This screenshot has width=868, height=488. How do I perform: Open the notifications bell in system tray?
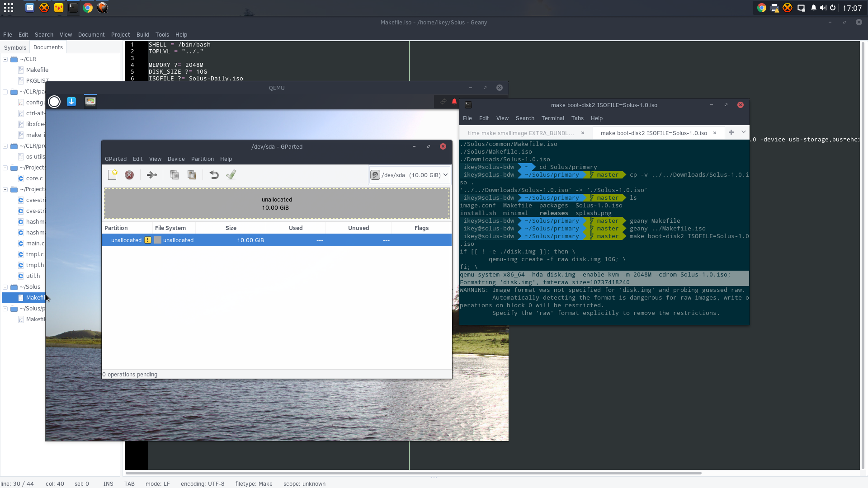814,8
